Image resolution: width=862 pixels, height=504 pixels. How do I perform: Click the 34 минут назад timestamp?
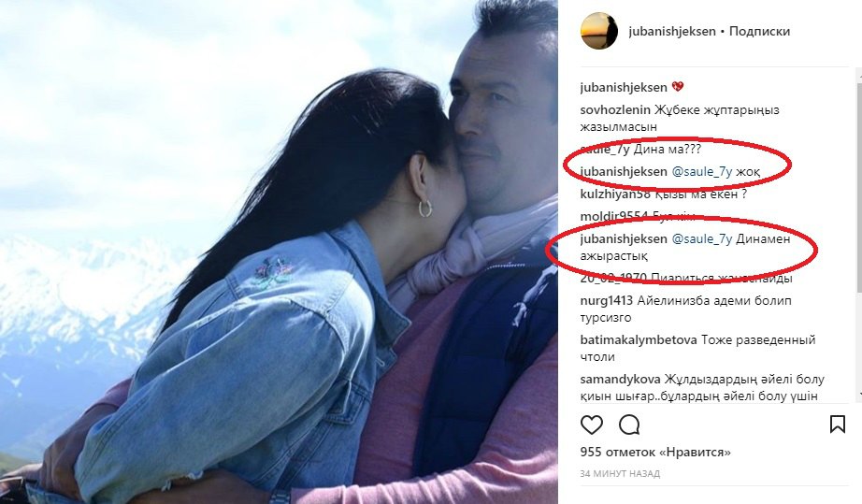620,473
